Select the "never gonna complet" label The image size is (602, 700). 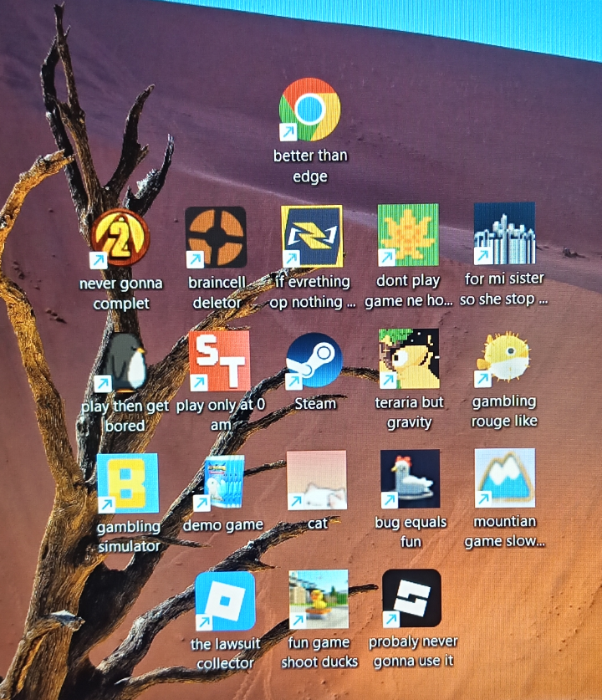pos(121,294)
